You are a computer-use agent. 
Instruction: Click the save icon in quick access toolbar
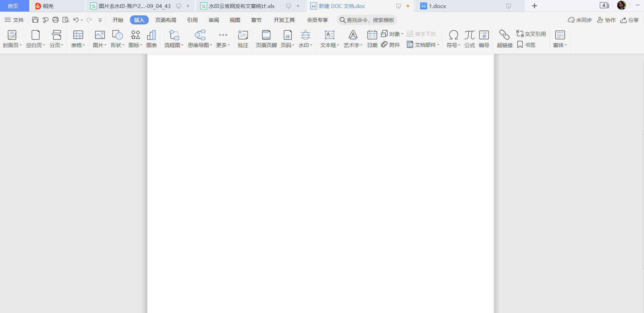click(35, 20)
